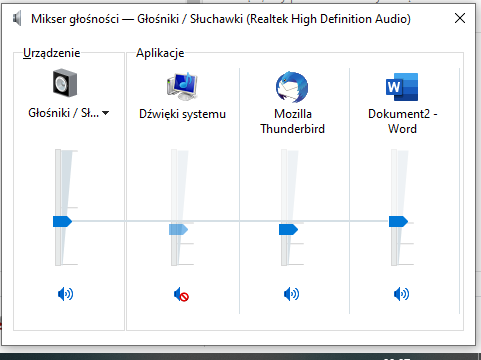Click bottom of device volume slider track

[x=58, y=263]
